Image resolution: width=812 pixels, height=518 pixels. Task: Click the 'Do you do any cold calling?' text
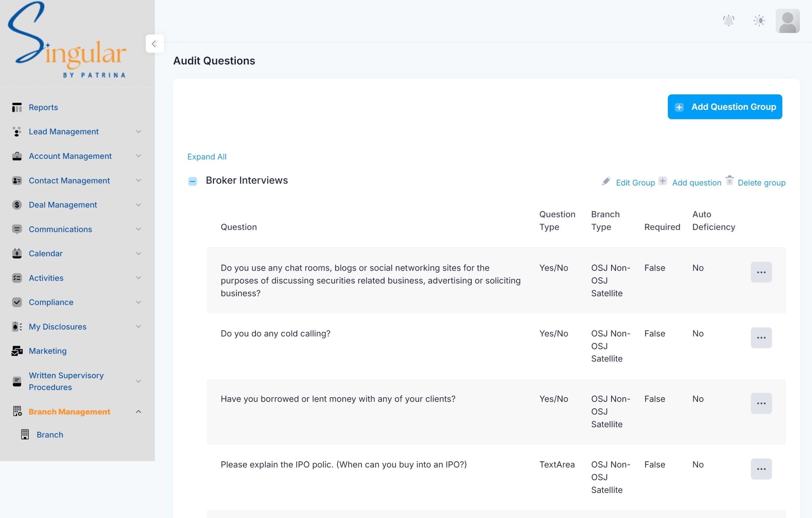(x=275, y=333)
